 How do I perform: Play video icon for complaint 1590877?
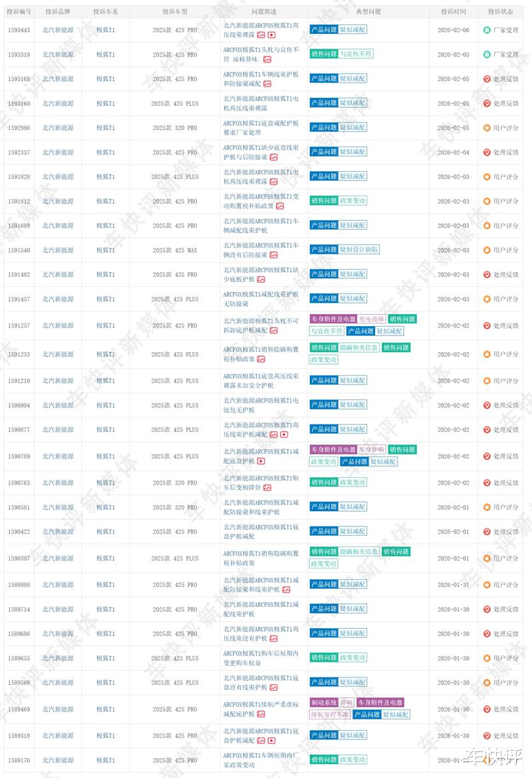click(284, 435)
